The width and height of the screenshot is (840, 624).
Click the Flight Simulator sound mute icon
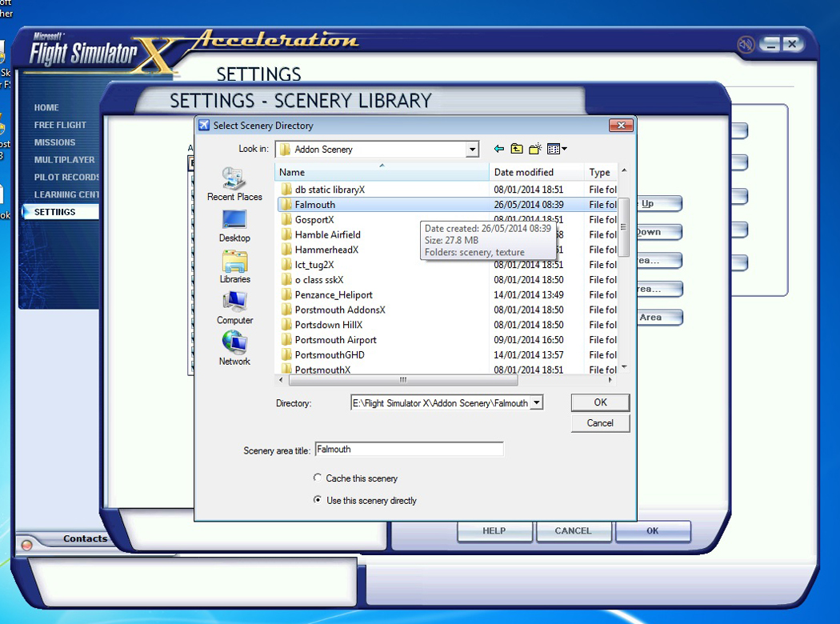click(x=745, y=45)
